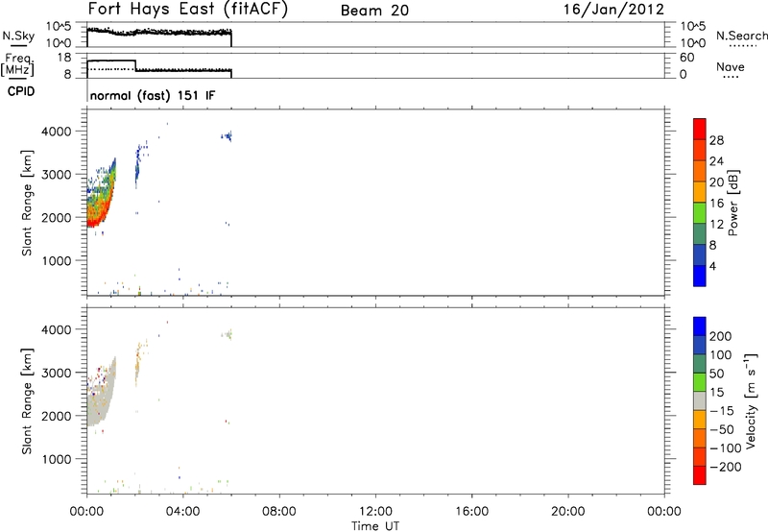Click the blue echo cluster near 06:00 in power panel

(x=227, y=136)
